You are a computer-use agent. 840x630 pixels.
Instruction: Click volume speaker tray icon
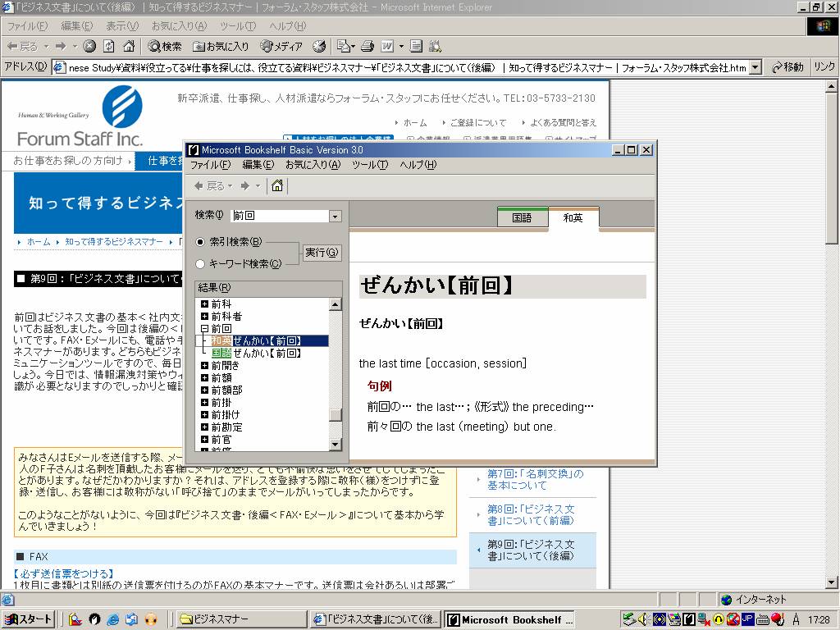[x=643, y=619]
